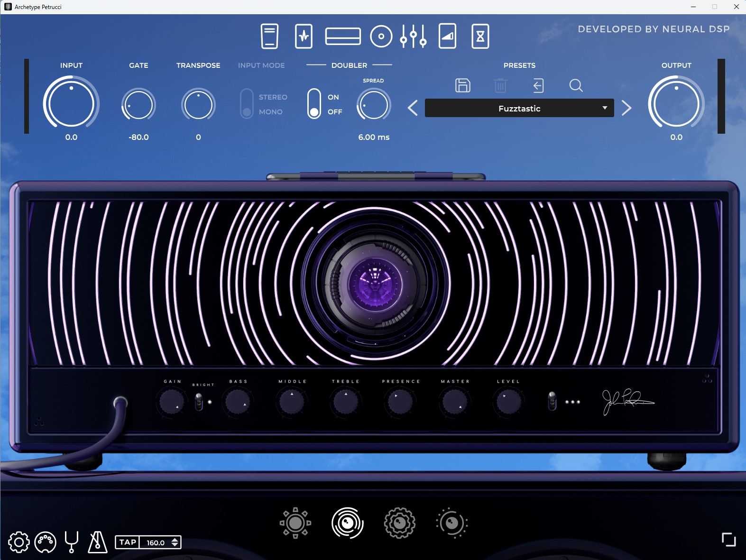Select the second spiral amp type icon
Viewport: 746px width, 560px height.
348,523
